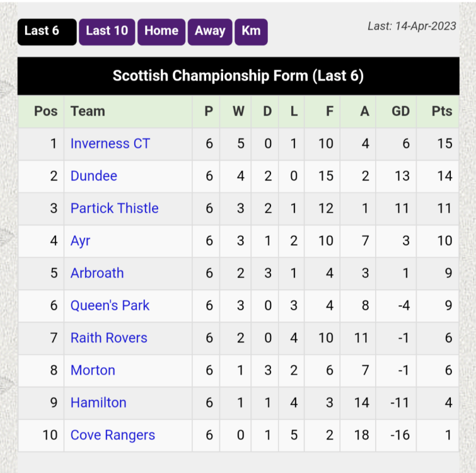476x473 pixels.
Task: Go to the Ayr team link
Action: (x=80, y=241)
